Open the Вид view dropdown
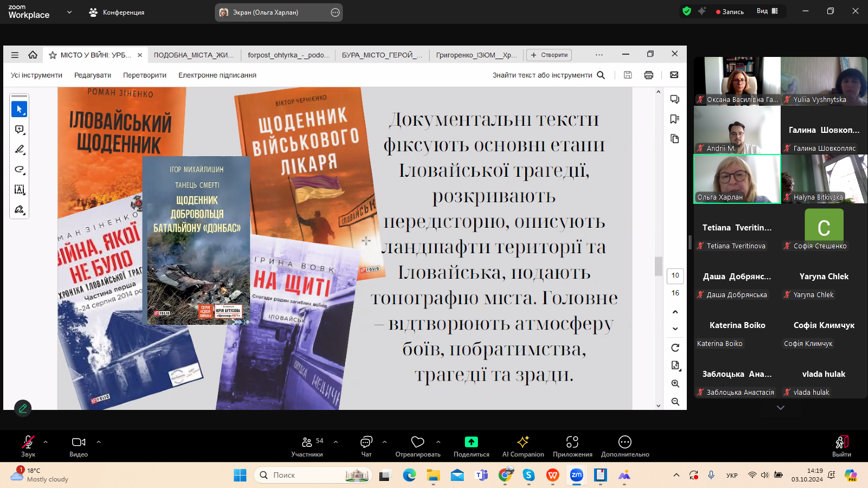 pos(767,11)
